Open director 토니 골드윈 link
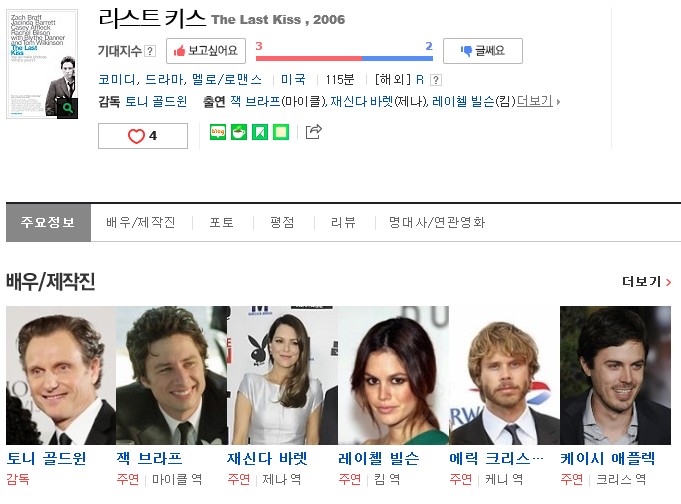 click(156, 101)
